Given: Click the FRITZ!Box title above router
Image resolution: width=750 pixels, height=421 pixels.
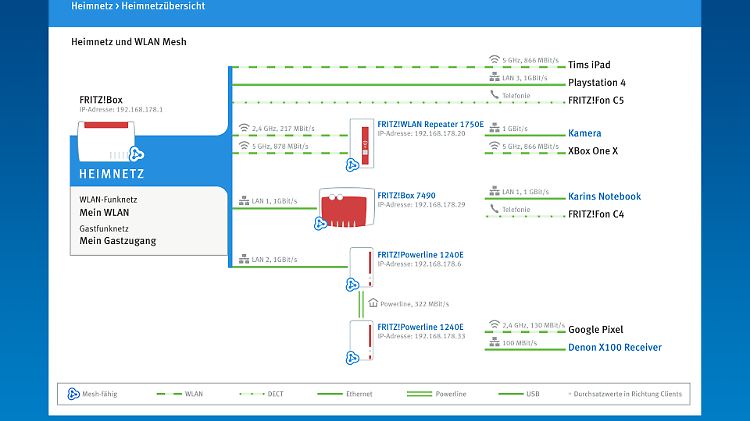Looking at the screenshot, I should tap(101, 100).
